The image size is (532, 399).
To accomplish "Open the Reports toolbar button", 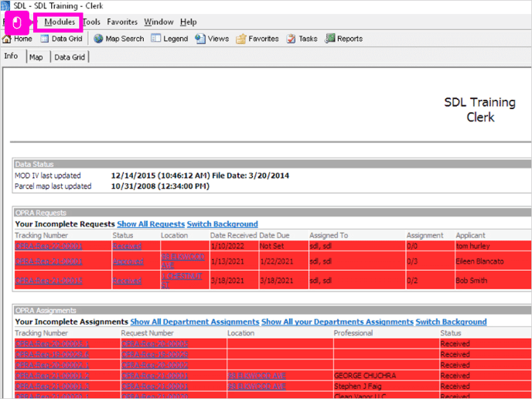I will 343,39.
